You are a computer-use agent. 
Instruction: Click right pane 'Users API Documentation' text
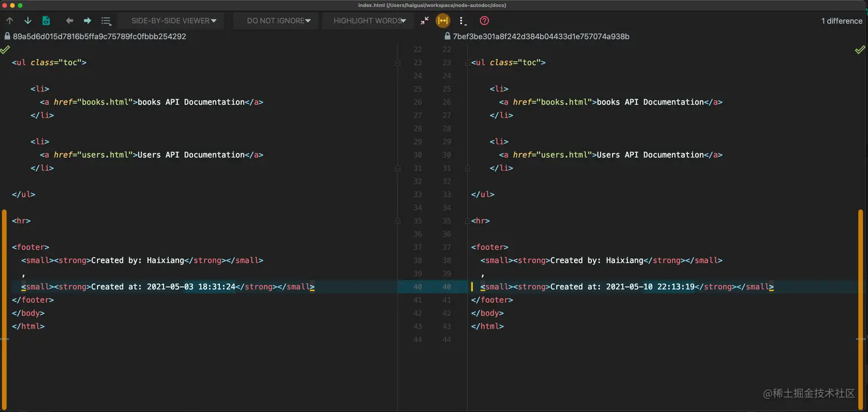click(650, 155)
